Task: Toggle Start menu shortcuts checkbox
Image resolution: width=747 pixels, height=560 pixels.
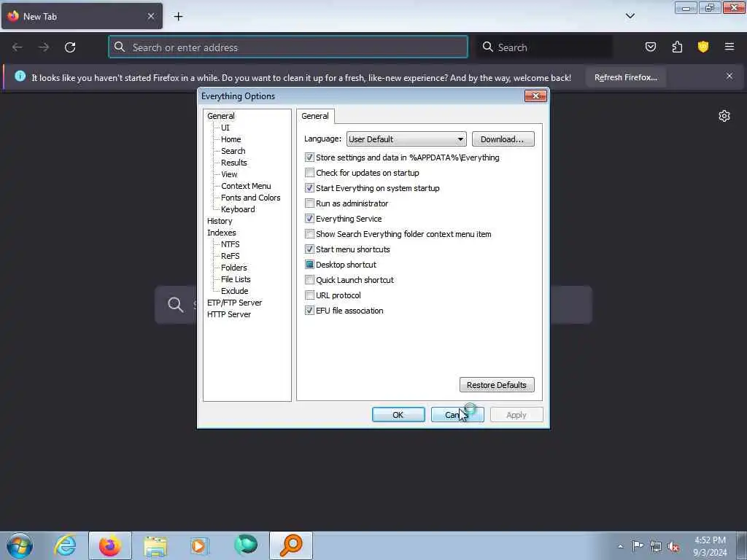Action: 309,249
